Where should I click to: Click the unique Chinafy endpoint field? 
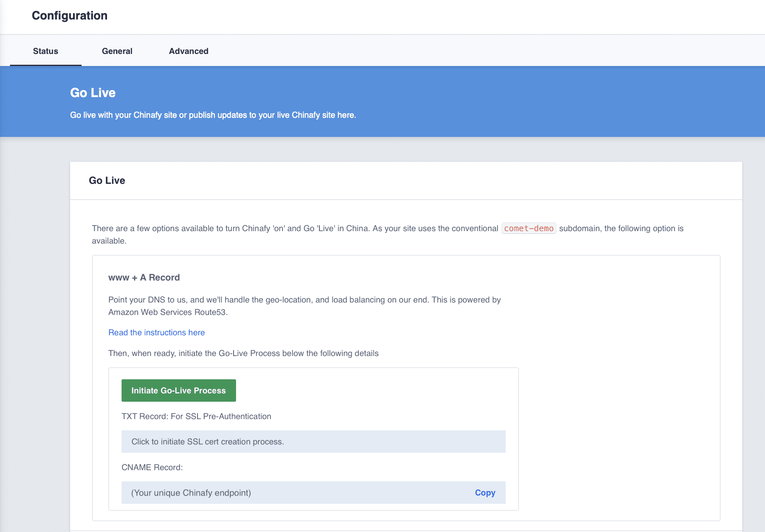[x=314, y=493]
